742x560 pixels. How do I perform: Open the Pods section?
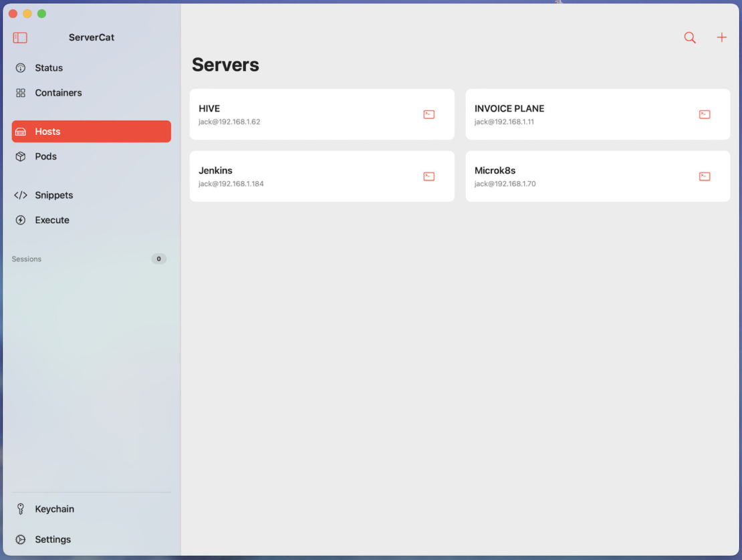[x=45, y=156]
